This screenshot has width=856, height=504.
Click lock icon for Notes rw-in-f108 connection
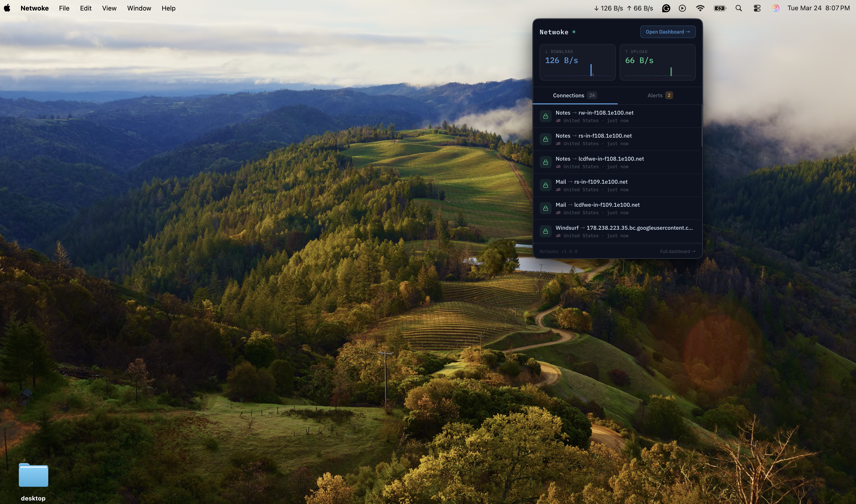(545, 116)
